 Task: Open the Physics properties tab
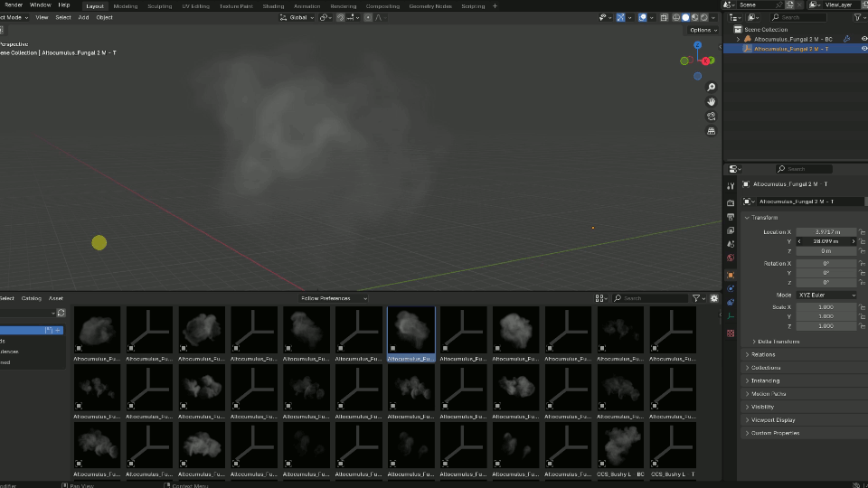(x=731, y=289)
